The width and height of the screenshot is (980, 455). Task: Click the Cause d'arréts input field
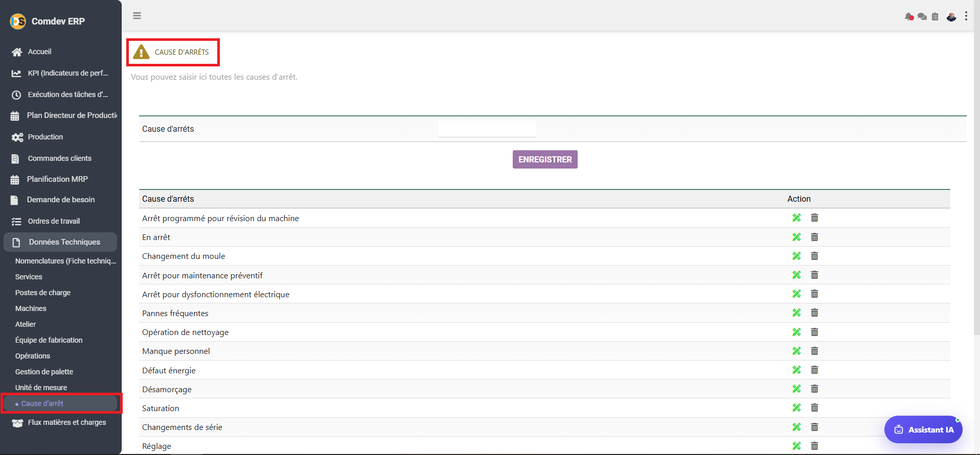487,129
